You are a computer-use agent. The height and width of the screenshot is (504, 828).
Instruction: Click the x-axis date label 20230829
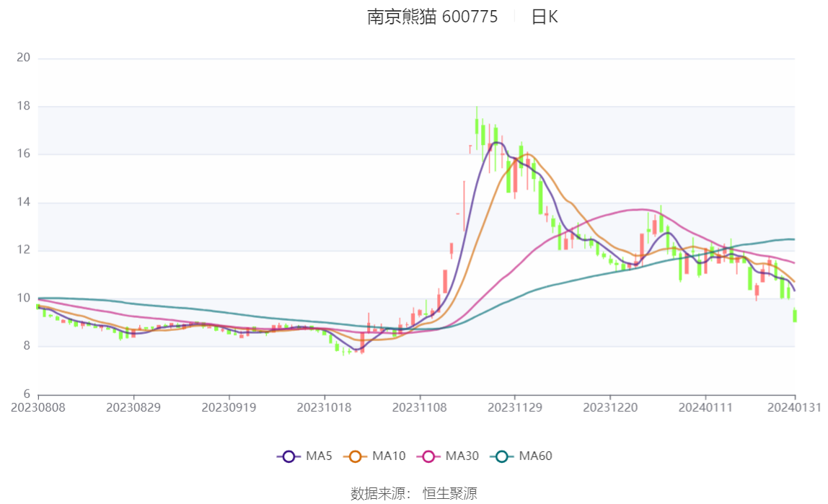click(133, 408)
